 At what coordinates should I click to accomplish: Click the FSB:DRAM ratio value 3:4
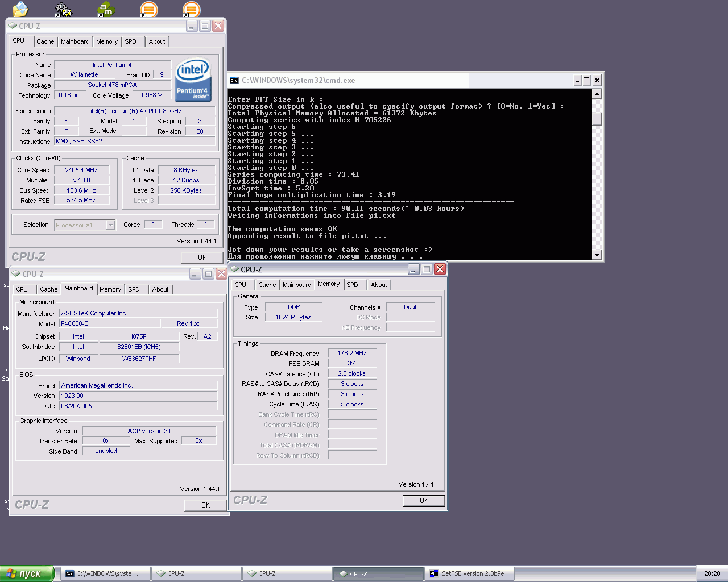352,363
